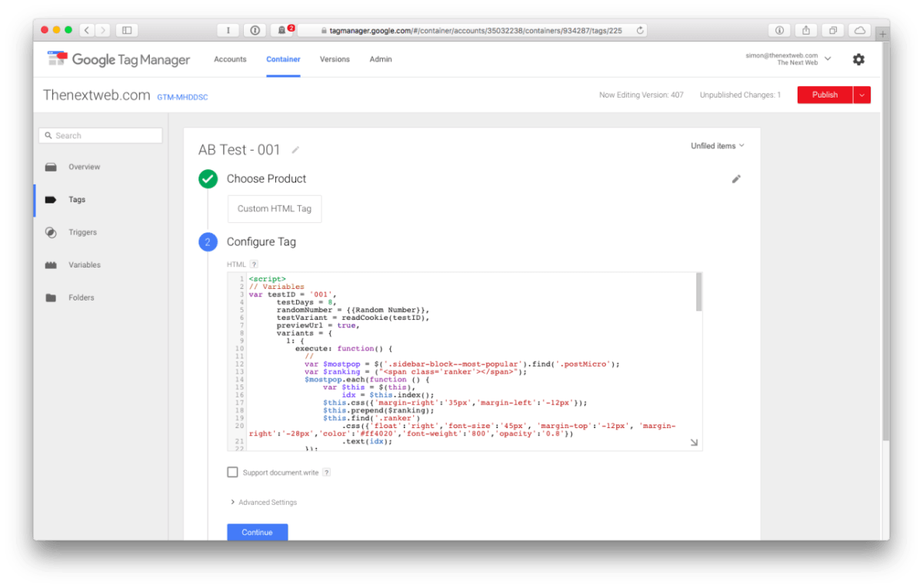Click the Support document.write help icon
Viewport: 923px width, 588px height.
(326, 471)
